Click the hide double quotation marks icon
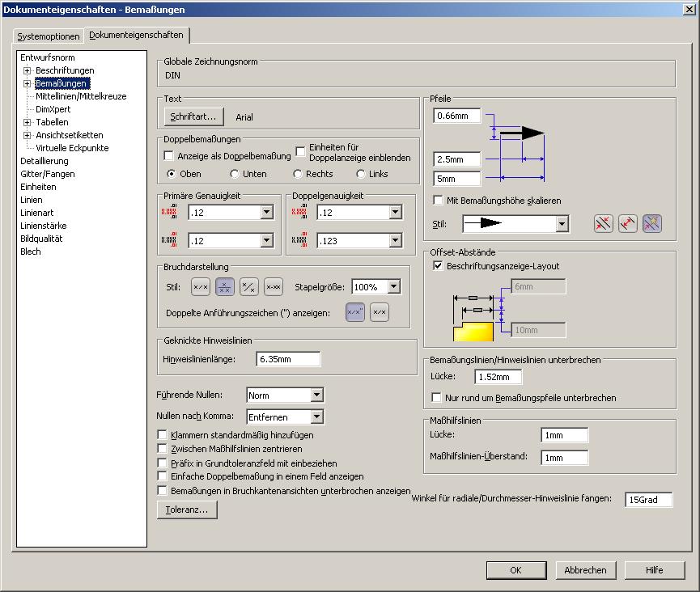 tap(380, 312)
